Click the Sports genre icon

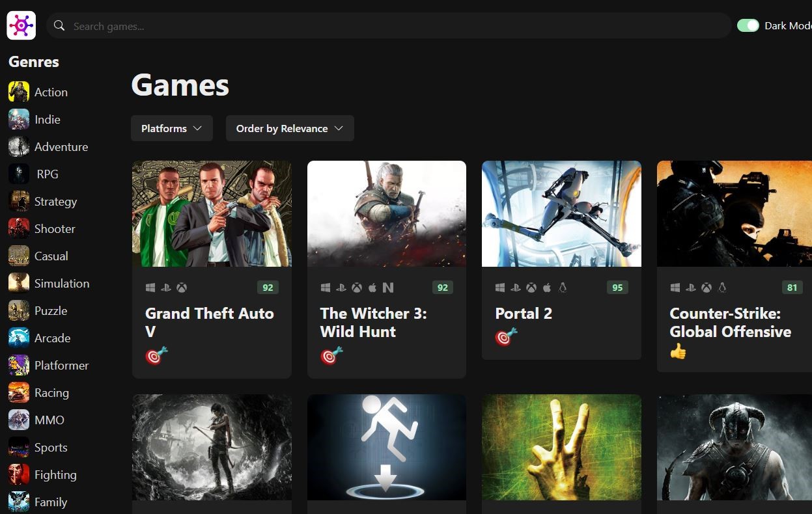coord(19,447)
